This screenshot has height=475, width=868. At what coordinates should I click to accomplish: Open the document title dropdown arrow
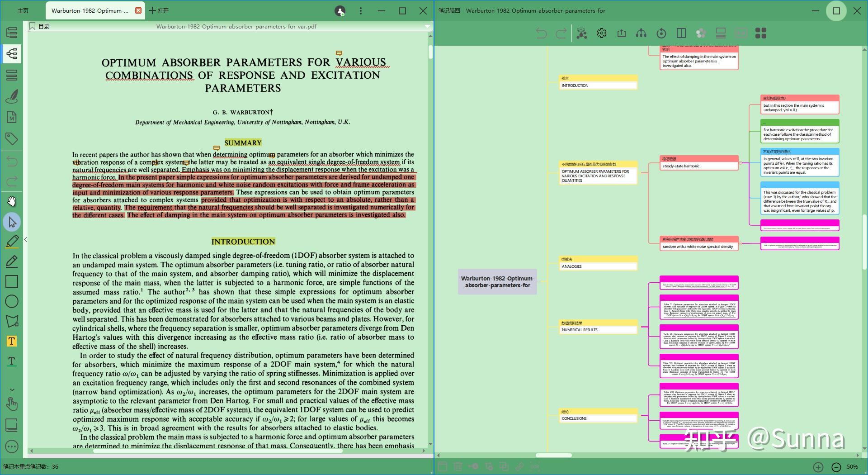tap(427, 26)
